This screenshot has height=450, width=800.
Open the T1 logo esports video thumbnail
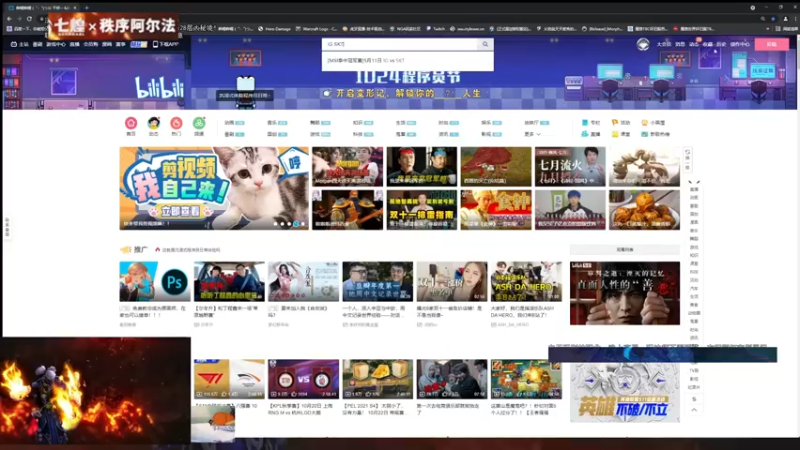[x=229, y=379]
